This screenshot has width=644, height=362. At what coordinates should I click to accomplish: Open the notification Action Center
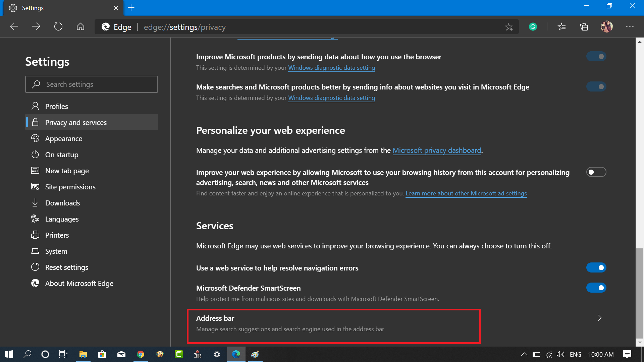pyautogui.click(x=627, y=354)
